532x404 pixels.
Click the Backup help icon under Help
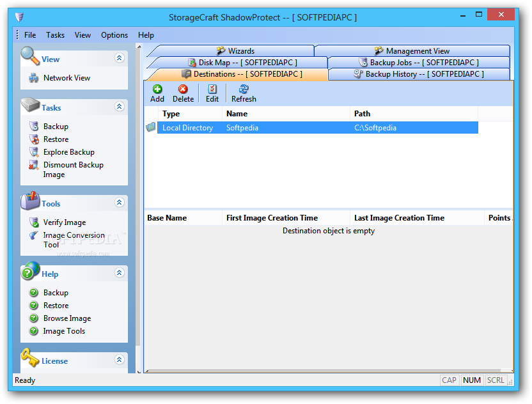(x=34, y=292)
